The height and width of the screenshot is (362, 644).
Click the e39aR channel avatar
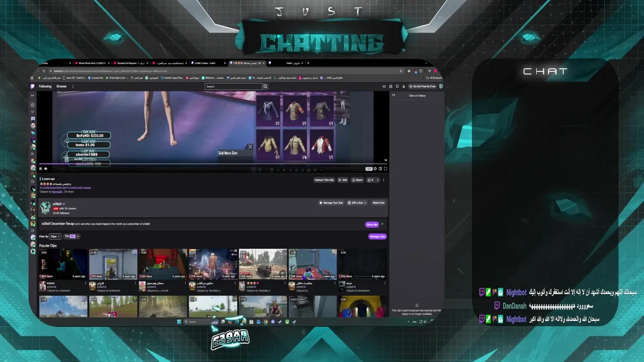(x=45, y=208)
